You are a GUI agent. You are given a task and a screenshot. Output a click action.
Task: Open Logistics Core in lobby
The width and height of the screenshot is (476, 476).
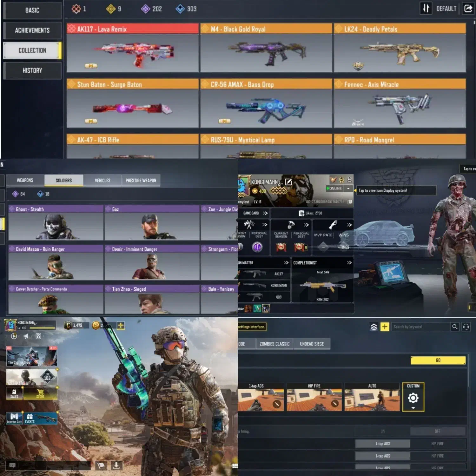point(14,418)
